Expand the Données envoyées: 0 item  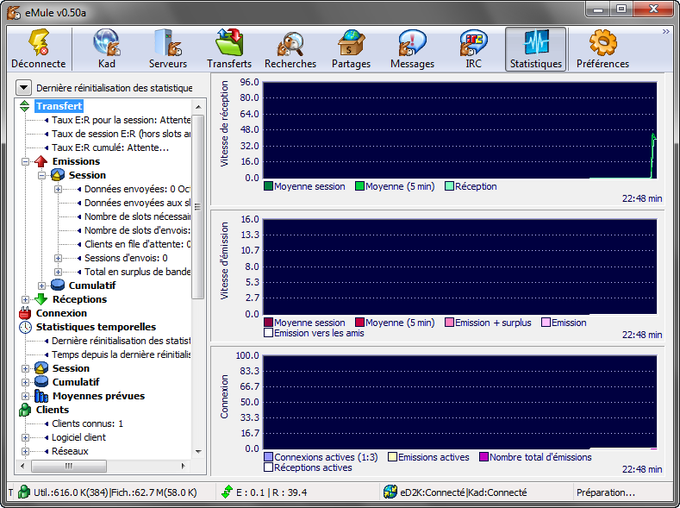(58, 189)
